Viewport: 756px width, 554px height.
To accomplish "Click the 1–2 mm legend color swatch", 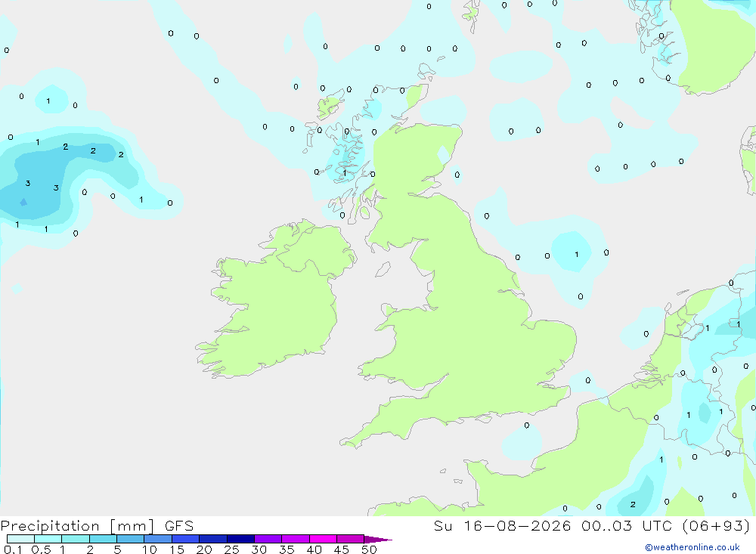I will coord(76,539).
